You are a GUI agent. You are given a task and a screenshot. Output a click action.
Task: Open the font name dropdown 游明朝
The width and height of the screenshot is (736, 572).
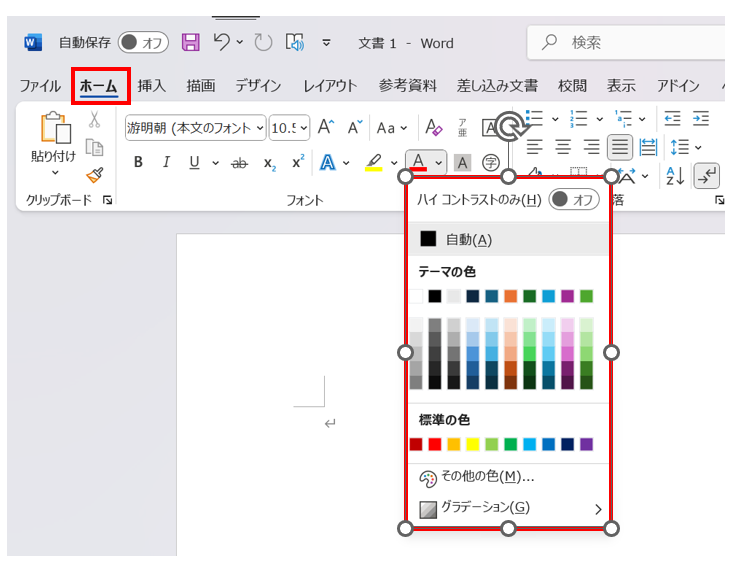click(196, 128)
